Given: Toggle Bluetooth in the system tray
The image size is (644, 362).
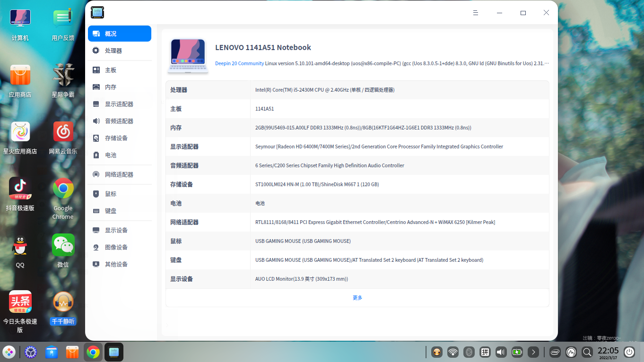Looking at the screenshot, I should (468, 352).
